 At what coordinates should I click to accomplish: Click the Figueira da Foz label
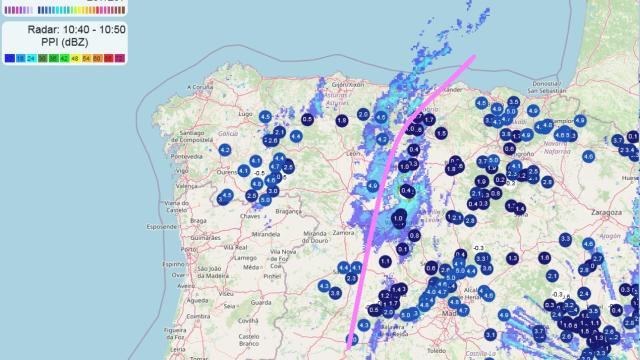pos(174,334)
